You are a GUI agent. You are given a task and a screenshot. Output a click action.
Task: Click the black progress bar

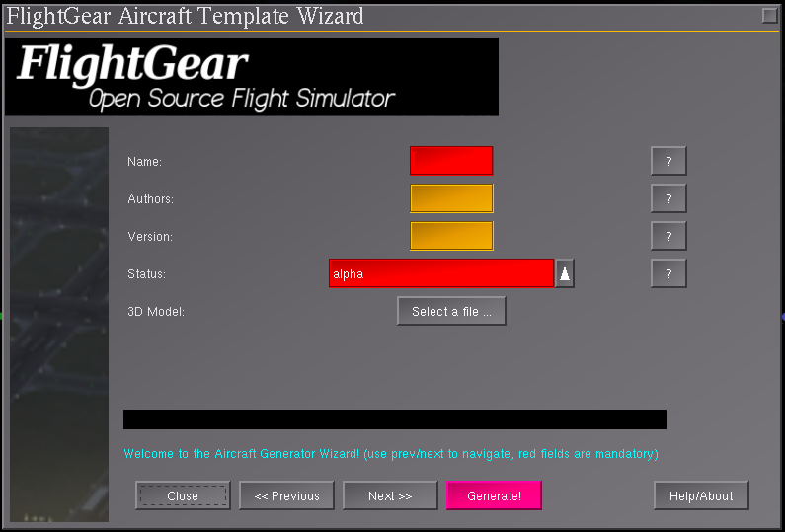tap(395, 419)
